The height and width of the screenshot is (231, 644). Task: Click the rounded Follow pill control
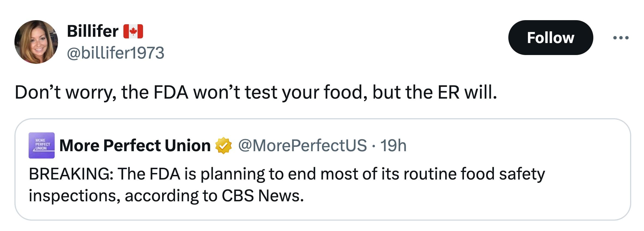(551, 38)
